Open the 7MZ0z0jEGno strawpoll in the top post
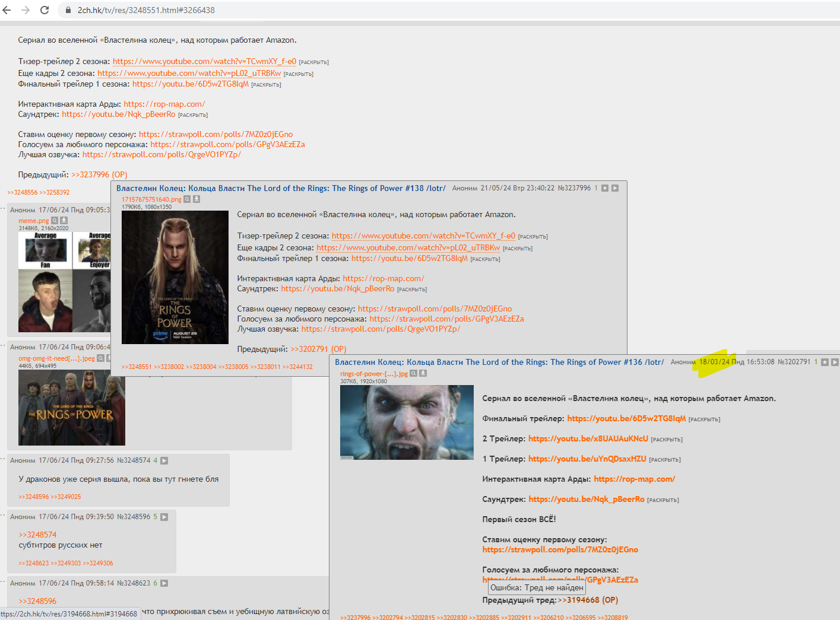Screen dimensions: 840x620 tap(216, 134)
